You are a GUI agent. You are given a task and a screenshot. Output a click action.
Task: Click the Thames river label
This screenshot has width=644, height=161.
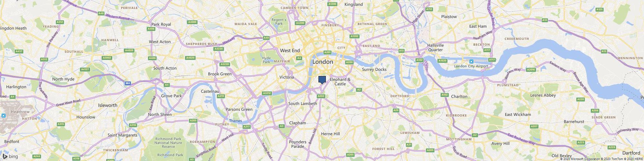(x=235, y=121)
